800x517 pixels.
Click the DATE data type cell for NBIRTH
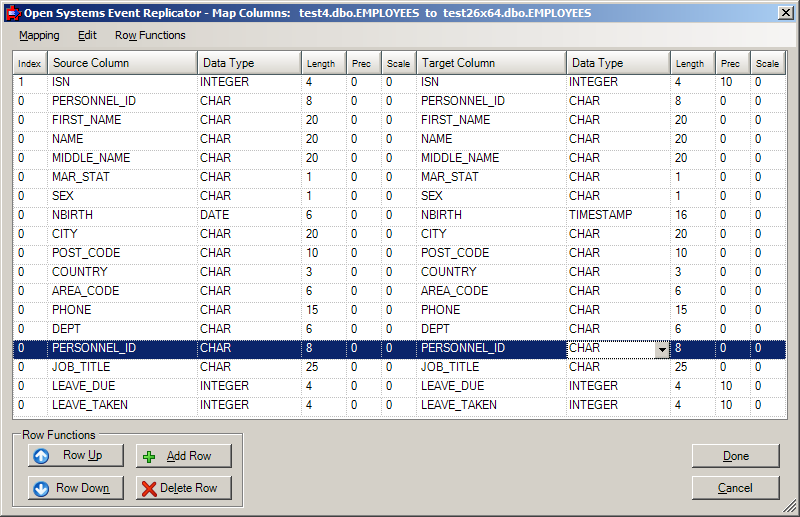249,215
